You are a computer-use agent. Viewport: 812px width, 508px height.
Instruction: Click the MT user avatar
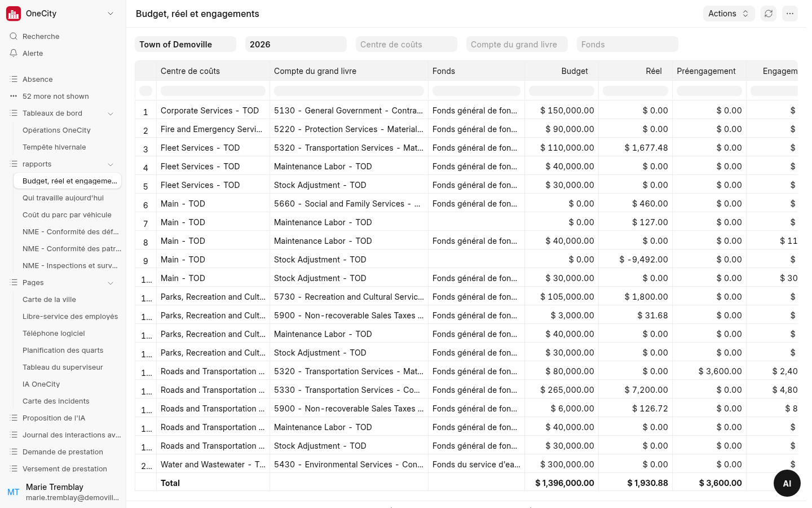click(14, 492)
